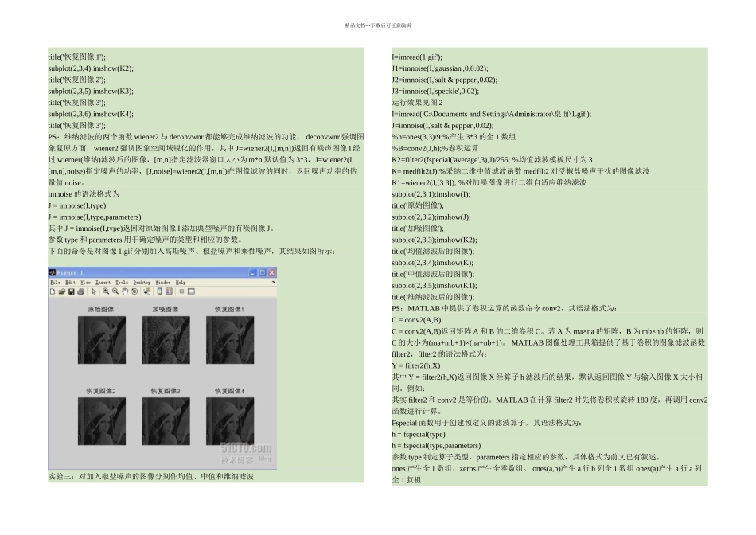Click the Hide Plot Tools icon

click(181, 291)
